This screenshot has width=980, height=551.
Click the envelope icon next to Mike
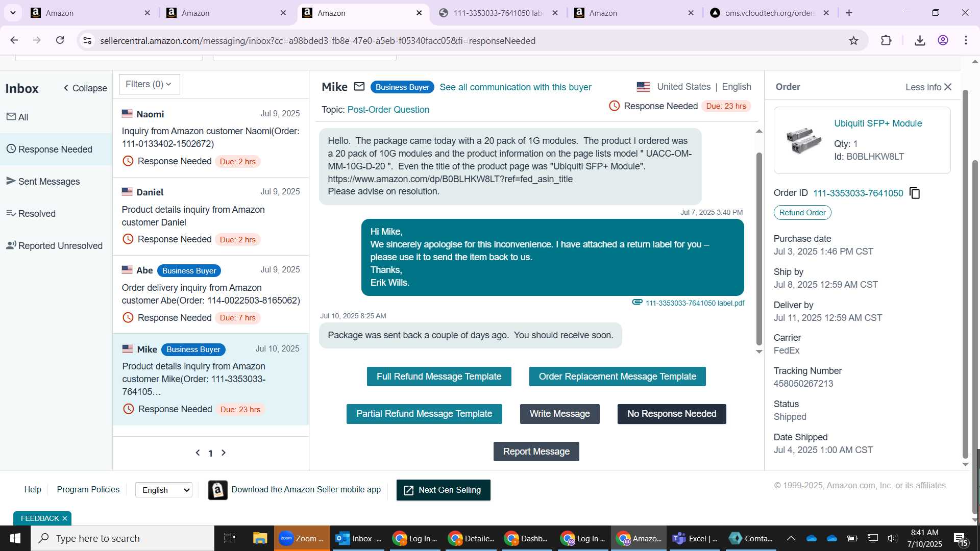coord(359,87)
